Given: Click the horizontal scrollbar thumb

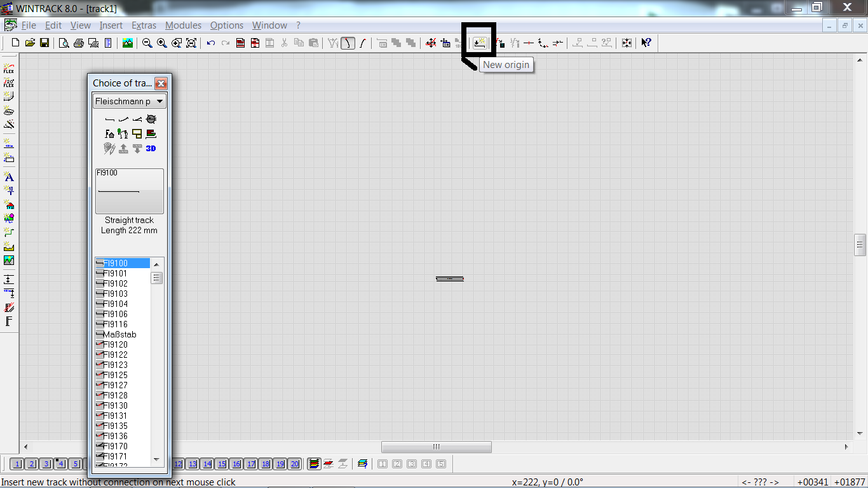Looking at the screenshot, I should (x=436, y=447).
